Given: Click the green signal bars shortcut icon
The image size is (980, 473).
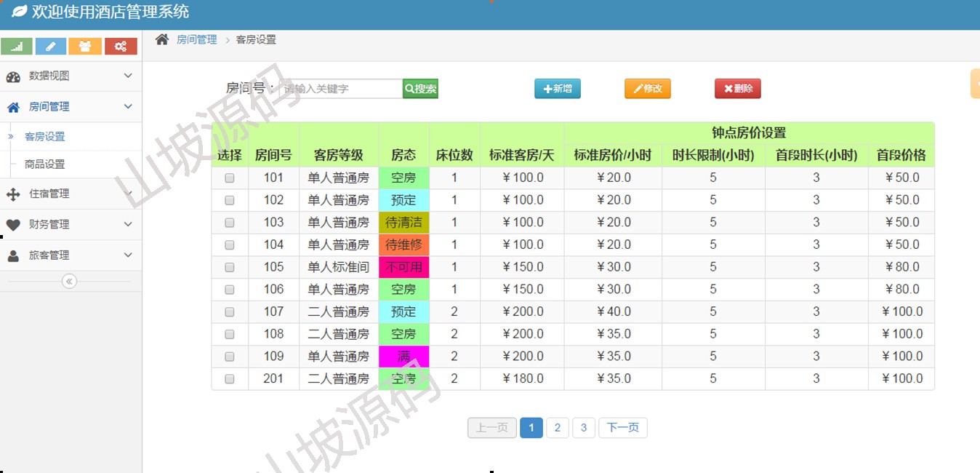Looking at the screenshot, I should [x=17, y=47].
